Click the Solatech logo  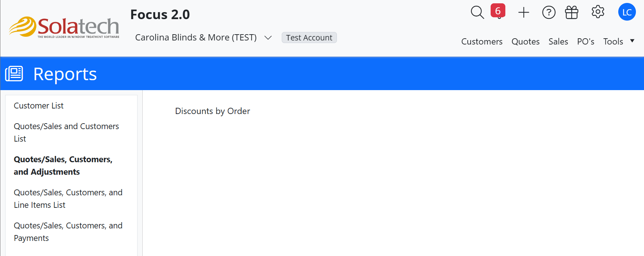coord(64,27)
